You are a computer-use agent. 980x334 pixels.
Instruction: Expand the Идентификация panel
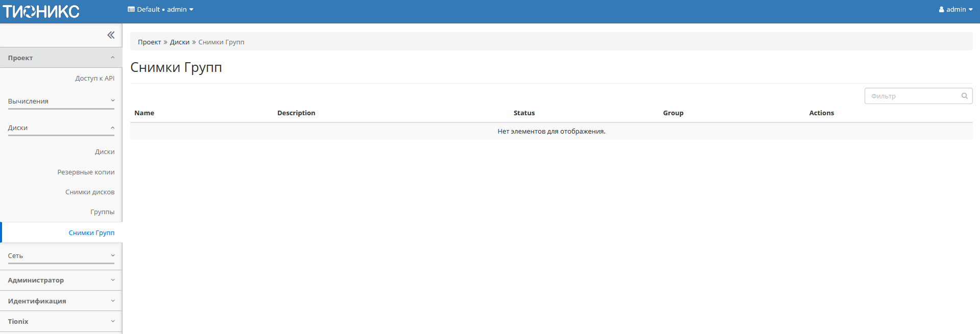[x=61, y=301]
